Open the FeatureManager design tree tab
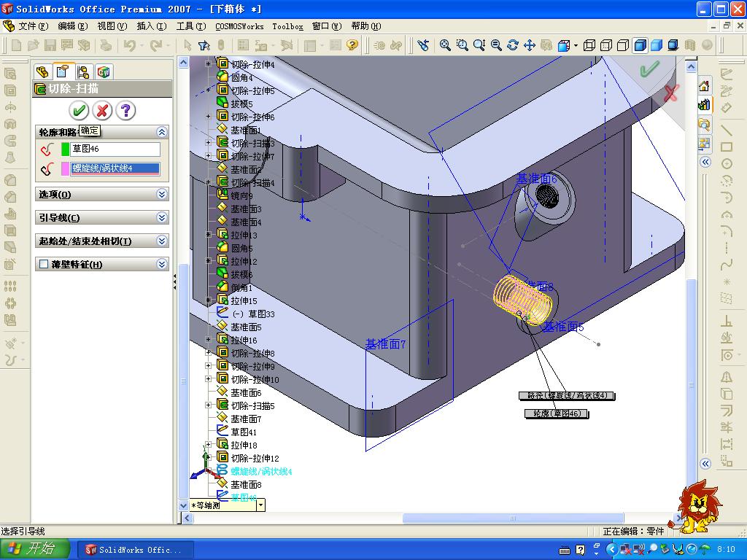Screen dimensions: 747x560 (x=42, y=72)
